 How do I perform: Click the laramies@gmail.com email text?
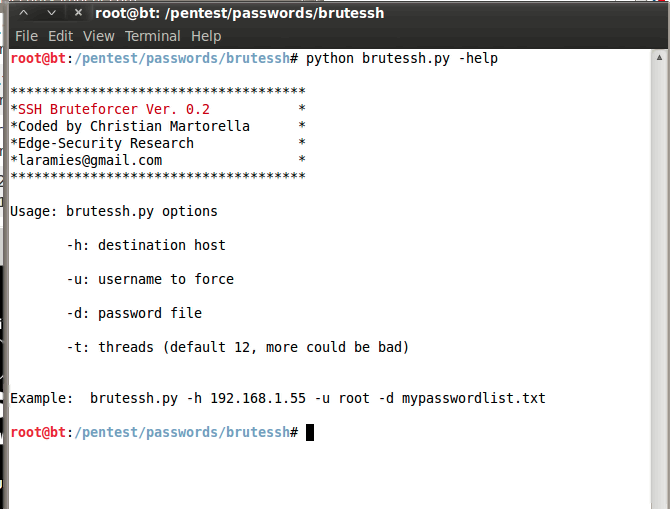pos(90,160)
